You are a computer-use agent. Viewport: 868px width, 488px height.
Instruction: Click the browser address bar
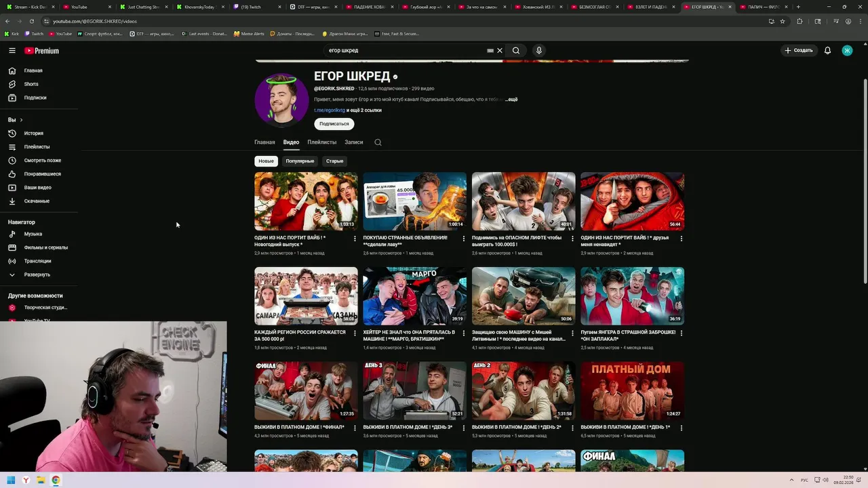tap(407, 21)
